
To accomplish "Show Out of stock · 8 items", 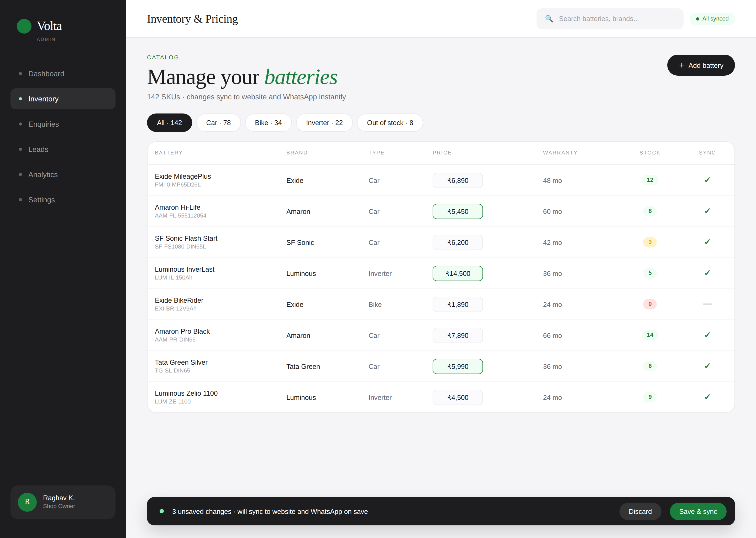I will (x=390, y=123).
